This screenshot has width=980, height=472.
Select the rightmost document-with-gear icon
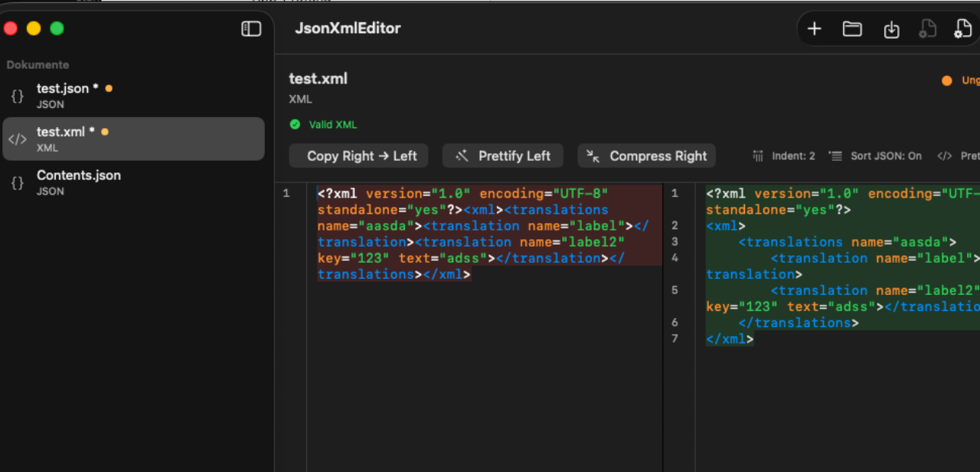962,28
